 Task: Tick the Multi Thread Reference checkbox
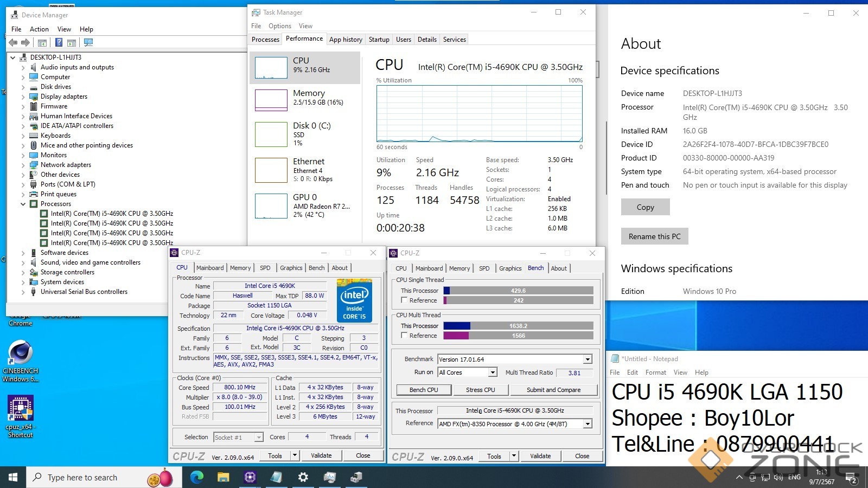404,335
